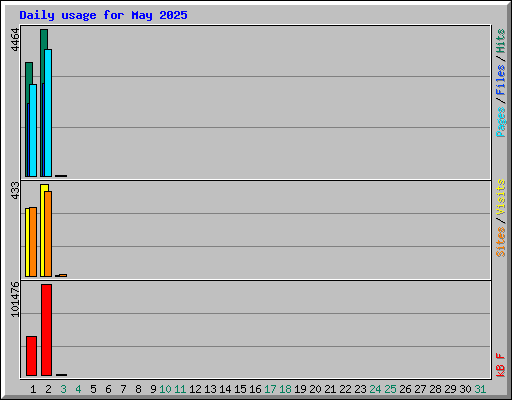
Task: Click day 20 on the x-axis
Action: [x=315, y=389]
